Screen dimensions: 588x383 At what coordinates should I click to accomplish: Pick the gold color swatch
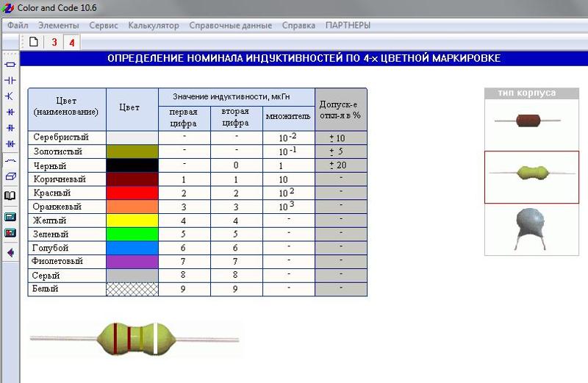pyautogui.click(x=132, y=151)
